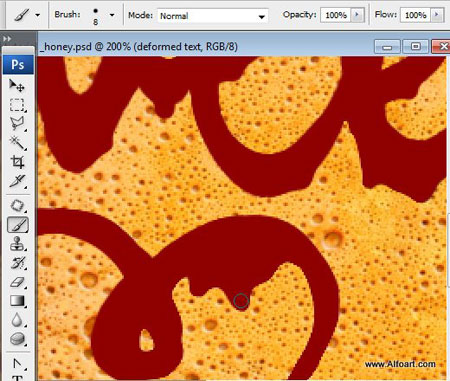Click the 'Opacity:' label
The width and height of the screenshot is (450, 381).
[299, 15]
